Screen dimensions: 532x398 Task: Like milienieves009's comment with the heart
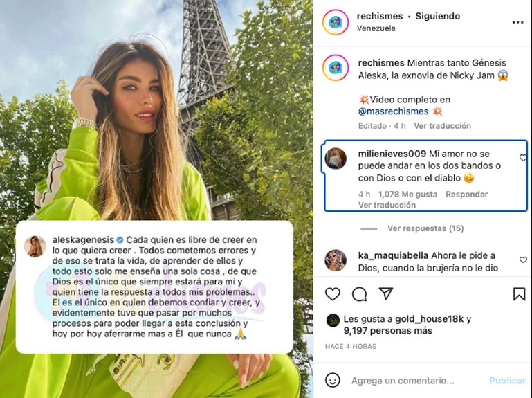tap(523, 158)
